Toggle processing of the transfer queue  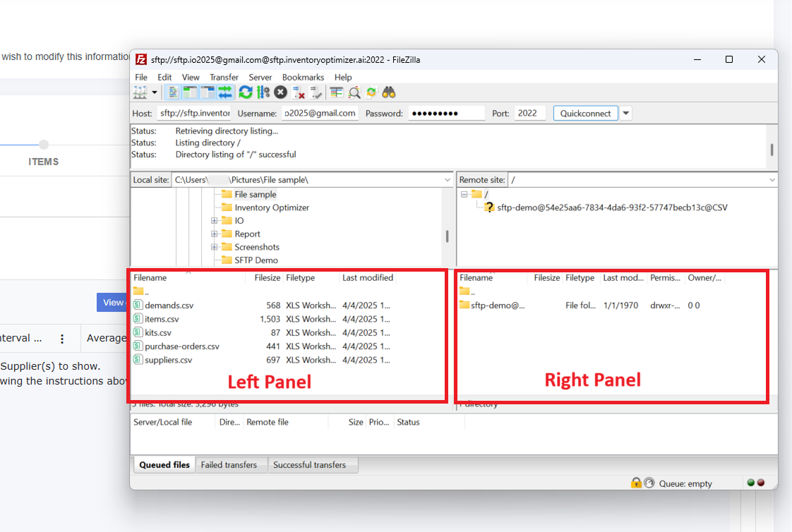[263, 92]
